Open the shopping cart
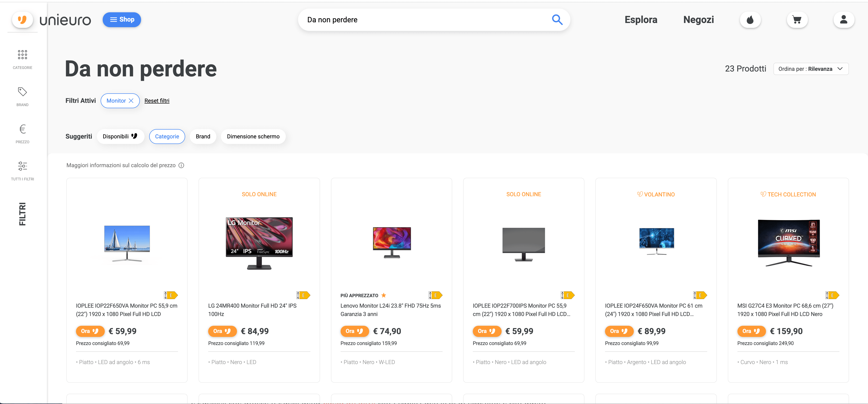 tap(797, 20)
